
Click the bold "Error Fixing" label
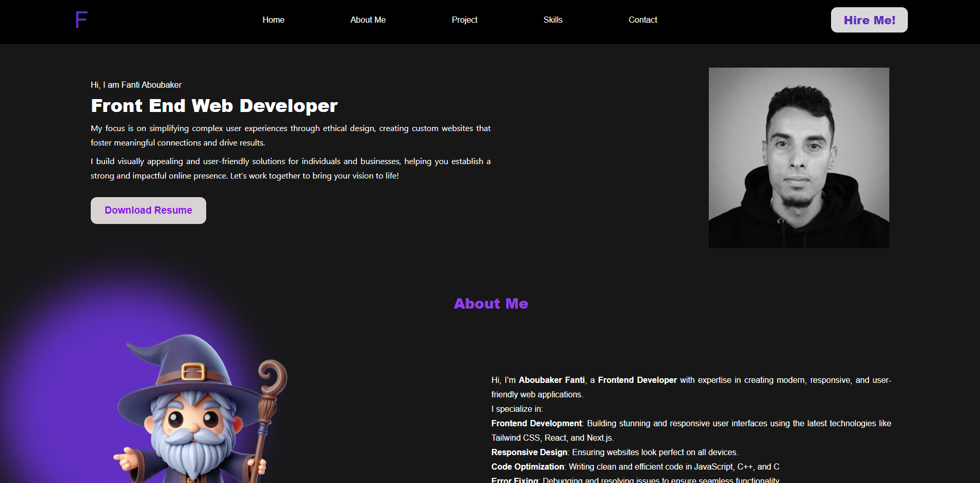(514, 480)
